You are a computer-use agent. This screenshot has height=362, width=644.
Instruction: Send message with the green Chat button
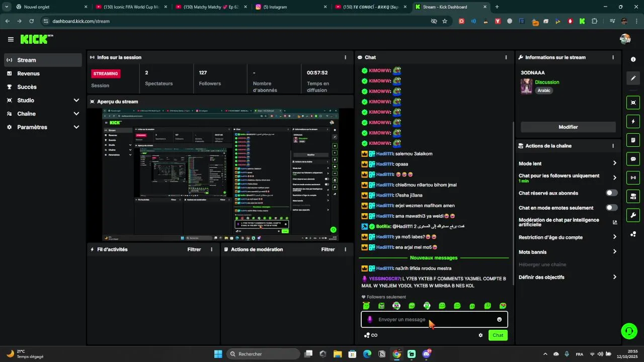[x=498, y=335]
